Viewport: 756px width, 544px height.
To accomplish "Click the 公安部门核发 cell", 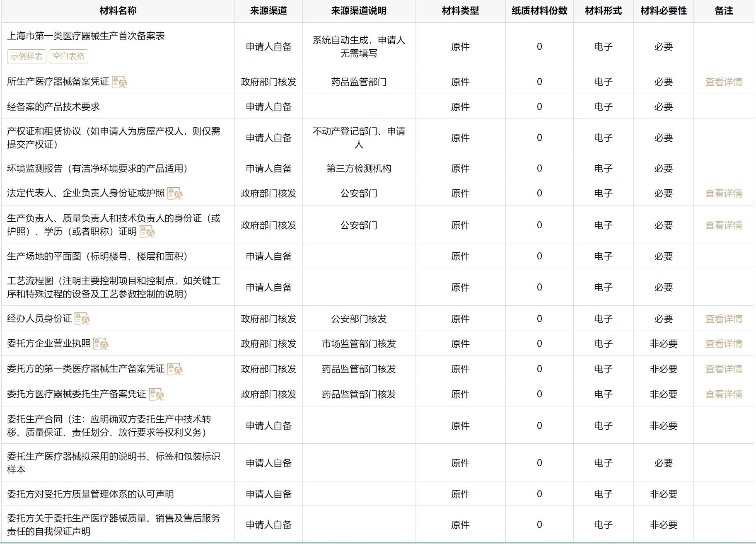I will tap(359, 319).
